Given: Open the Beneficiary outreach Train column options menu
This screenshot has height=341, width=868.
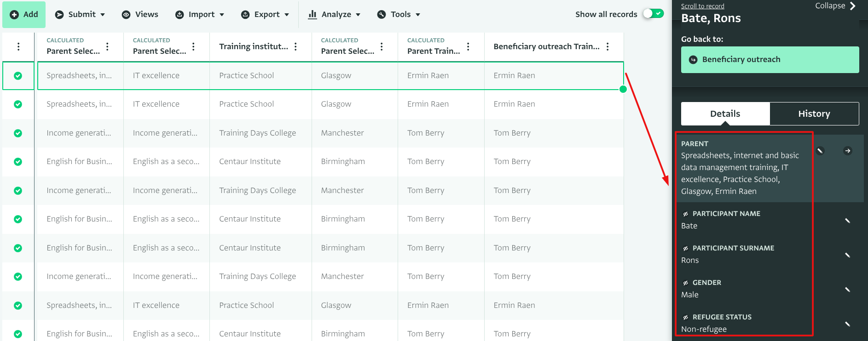Looking at the screenshot, I should pos(608,46).
